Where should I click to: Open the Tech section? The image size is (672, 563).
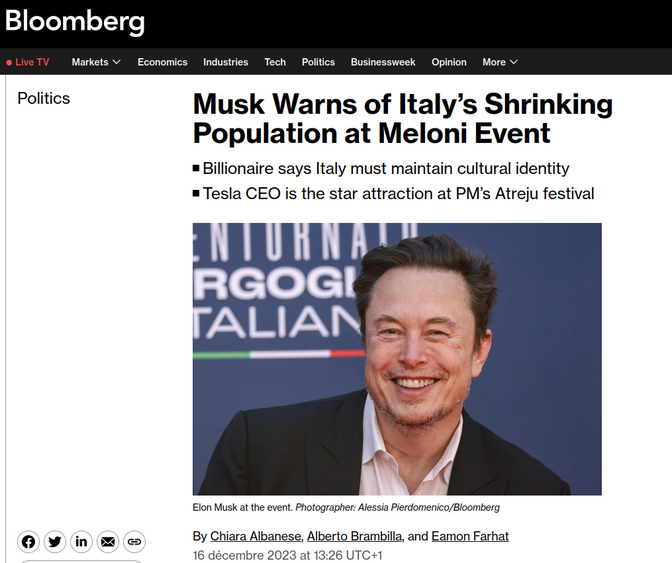(275, 62)
